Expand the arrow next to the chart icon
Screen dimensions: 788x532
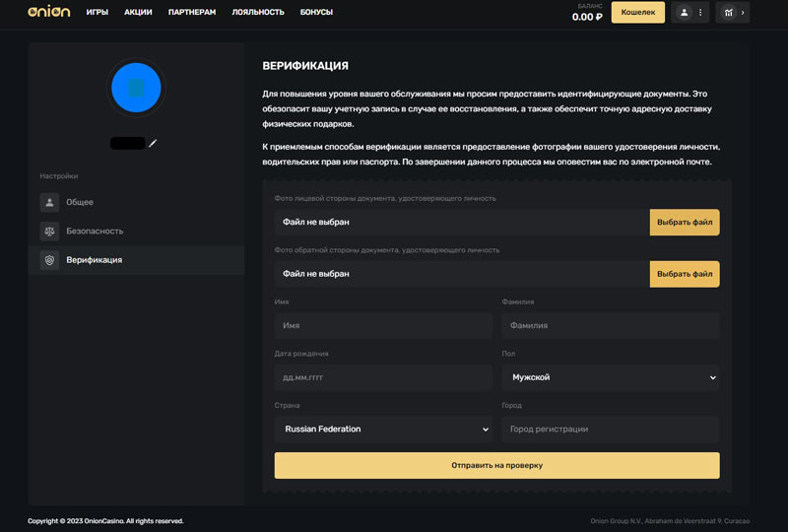point(743,13)
